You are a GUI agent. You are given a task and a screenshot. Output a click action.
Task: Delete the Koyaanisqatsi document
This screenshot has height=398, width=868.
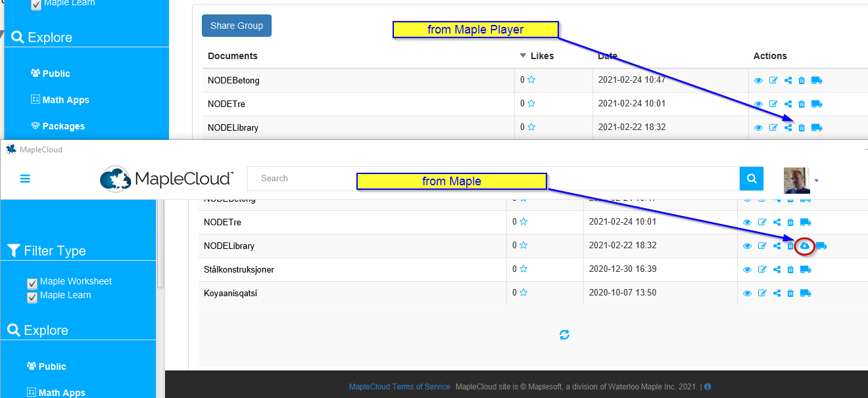pos(790,293)
